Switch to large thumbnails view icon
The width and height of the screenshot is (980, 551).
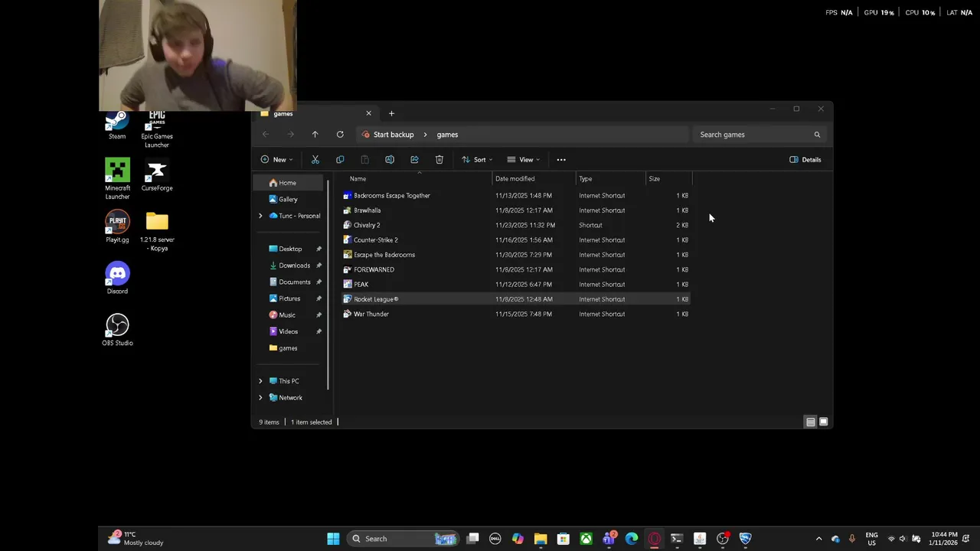tap(824, 422)
